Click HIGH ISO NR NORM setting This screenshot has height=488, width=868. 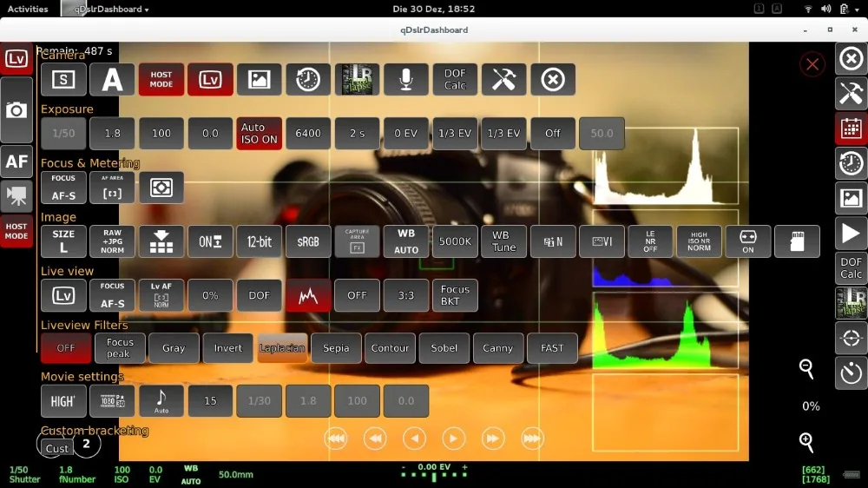click(x=699, y=241)
